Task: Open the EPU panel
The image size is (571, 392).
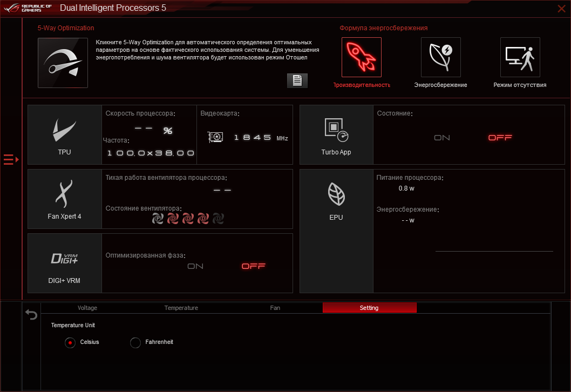Action: click(336, 231)
